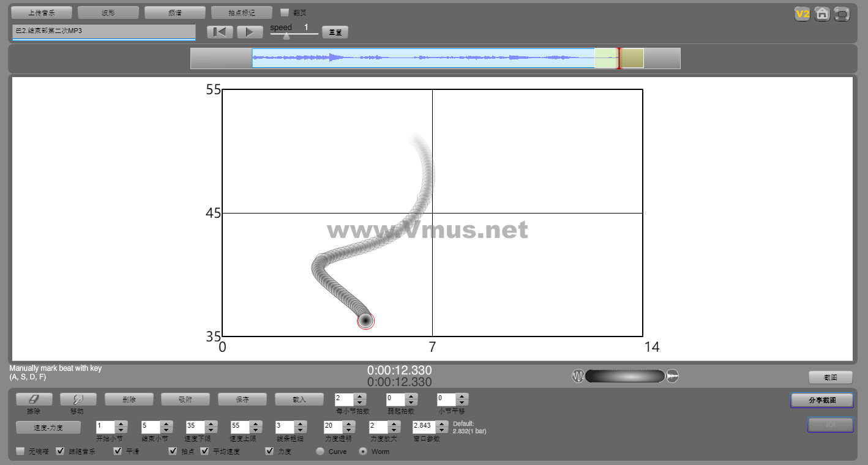The width and height of the screenshot is (868, 465).
Task: Click the small waveform icon left of zoom bar
Action: (578, 376)
